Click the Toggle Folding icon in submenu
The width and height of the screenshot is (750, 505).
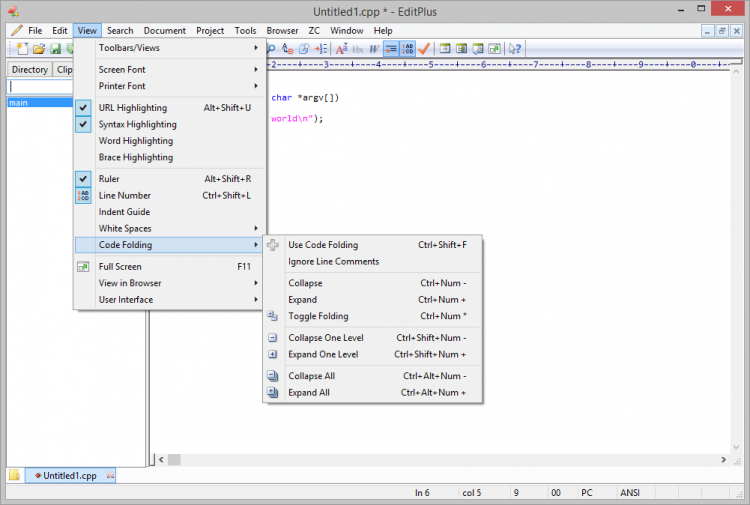pyautogui.click(x=273, y=316)
